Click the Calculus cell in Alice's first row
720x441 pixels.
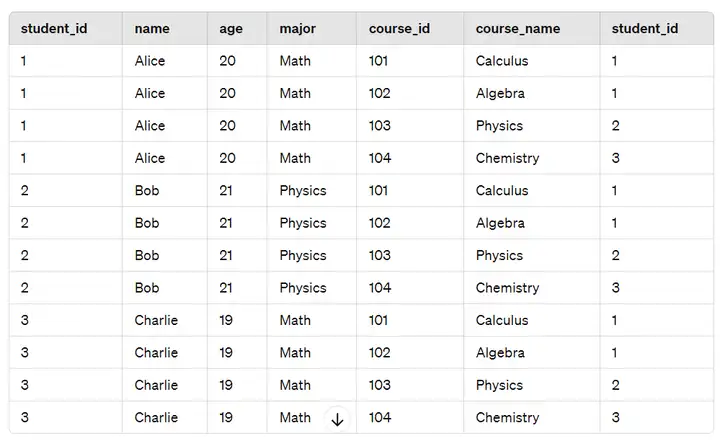(502, 61)
